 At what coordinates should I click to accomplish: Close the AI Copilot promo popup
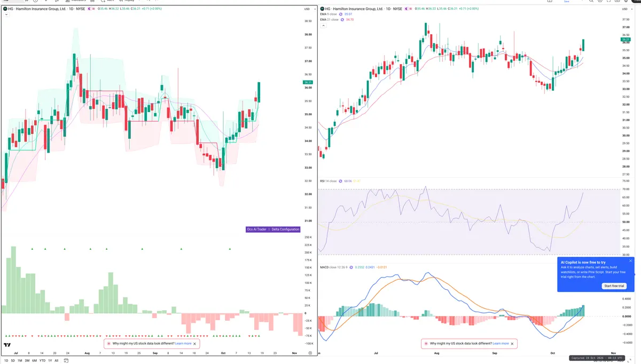tap(630, 261)
